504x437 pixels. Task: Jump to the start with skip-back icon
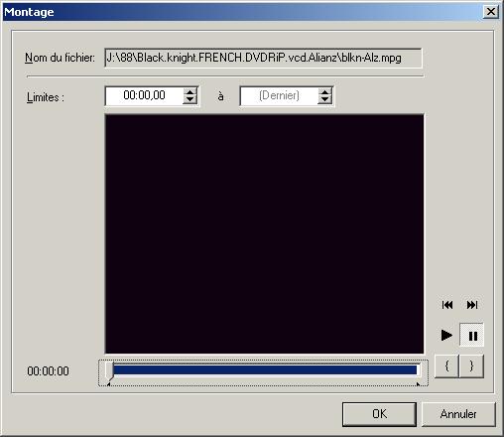click(x=447, y=305)
